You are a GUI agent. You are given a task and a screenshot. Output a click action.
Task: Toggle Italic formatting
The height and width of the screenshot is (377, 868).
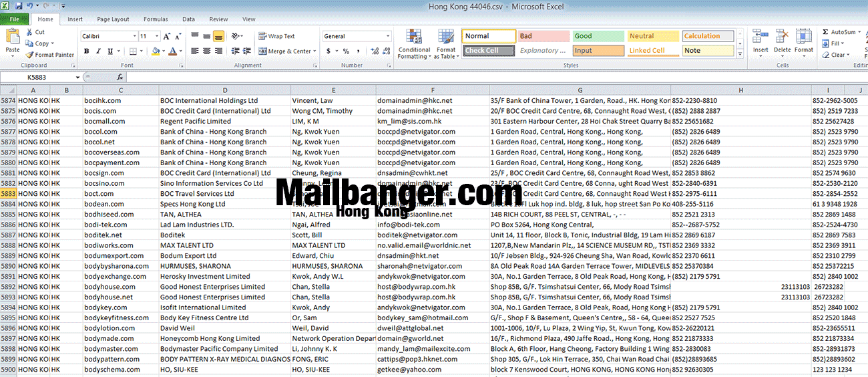click(x=97, y=51)
